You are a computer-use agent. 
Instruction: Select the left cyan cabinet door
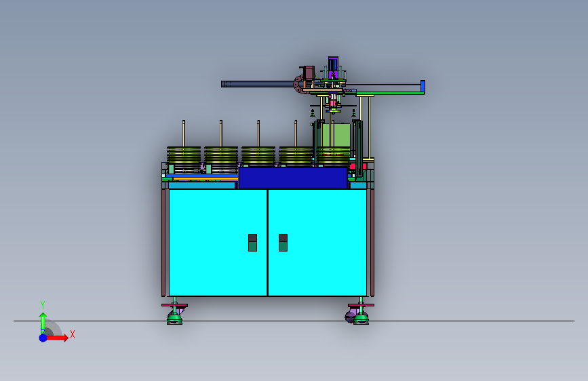point(218,243)
